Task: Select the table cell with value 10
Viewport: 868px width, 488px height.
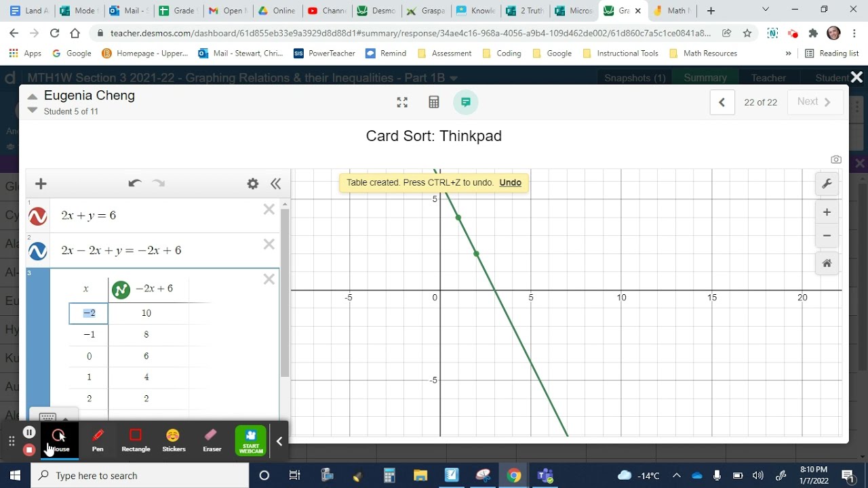Action: click(x=146, y=313)
